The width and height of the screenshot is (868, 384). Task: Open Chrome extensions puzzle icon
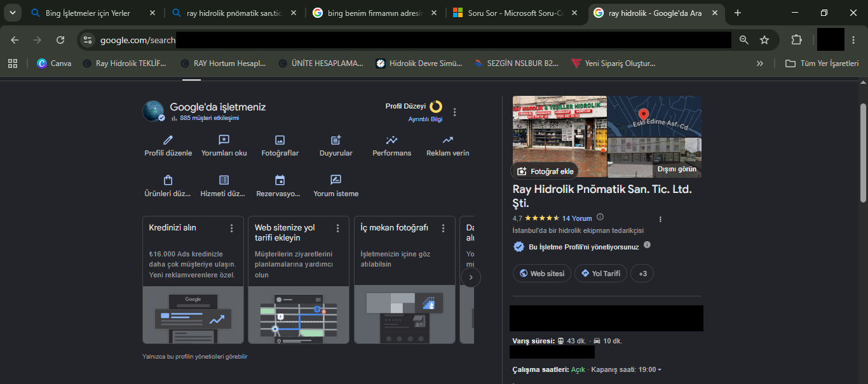[797, 40]
